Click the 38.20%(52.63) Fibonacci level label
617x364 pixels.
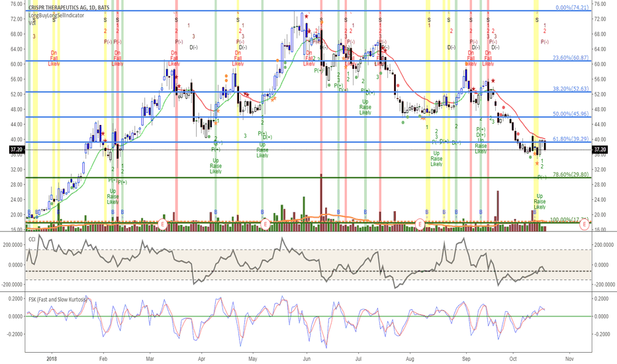pos(571,89)
